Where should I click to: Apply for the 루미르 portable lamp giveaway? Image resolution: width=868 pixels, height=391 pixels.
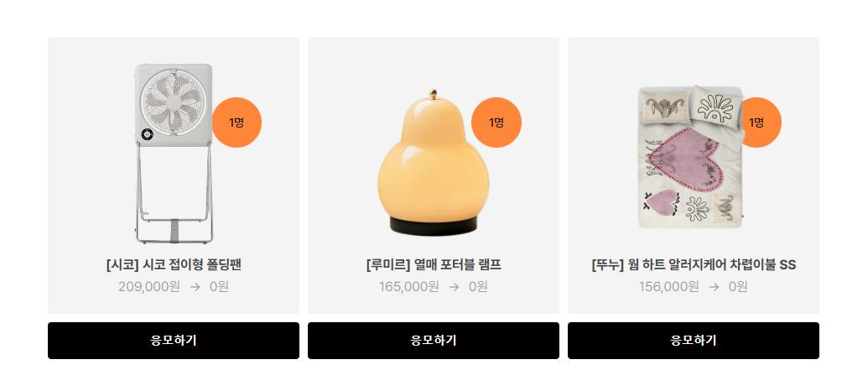coord(434,341)
